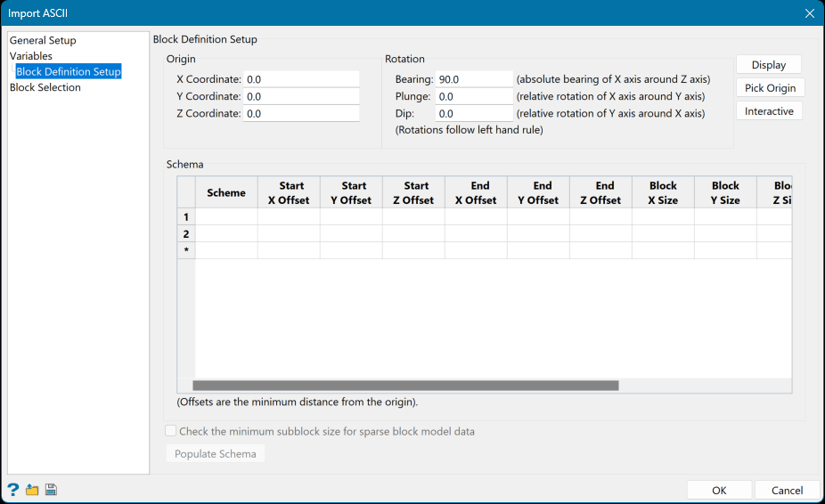Click the Pick Origin button
This screenshot has width=825, height=504.
pos(770,88)
